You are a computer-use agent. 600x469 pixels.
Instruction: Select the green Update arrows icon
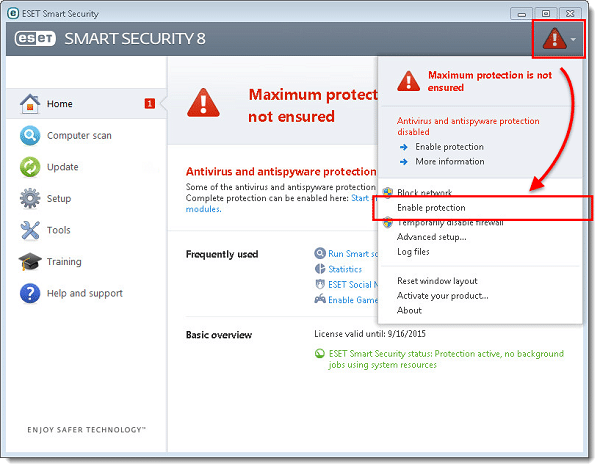[30, 167]
